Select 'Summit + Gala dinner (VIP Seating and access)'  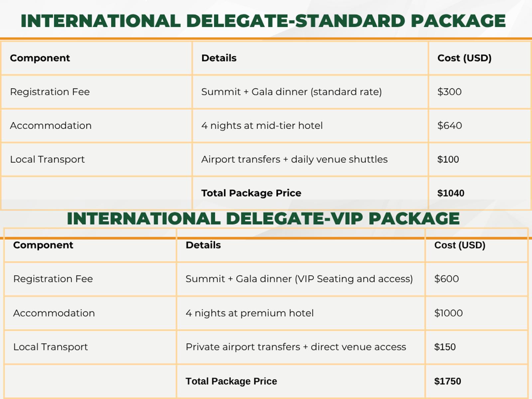pyautogui.click(x=299, y=279)
